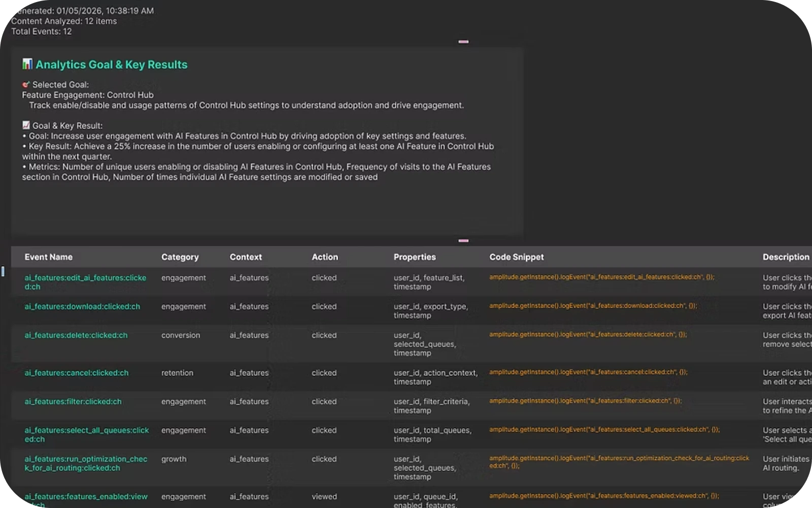Open the ai_features:features_enabled:viewed event name

[86, 500]
